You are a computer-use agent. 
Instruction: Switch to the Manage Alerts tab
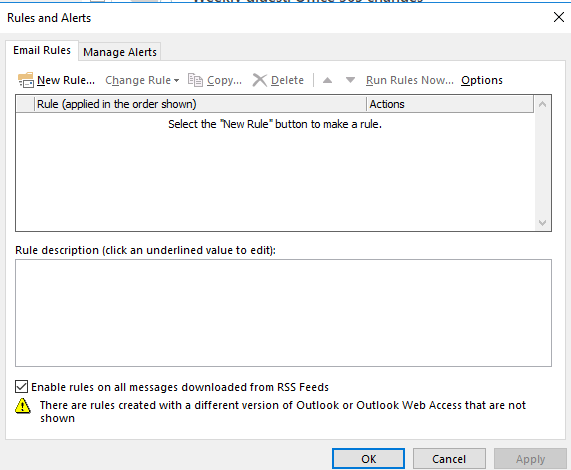click(120, 52)
